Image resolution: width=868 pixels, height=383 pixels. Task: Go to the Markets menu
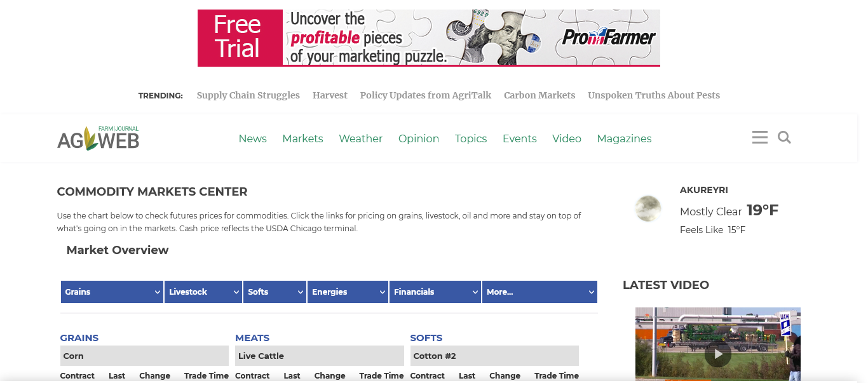pyautogui.click(x=302, y=138)
